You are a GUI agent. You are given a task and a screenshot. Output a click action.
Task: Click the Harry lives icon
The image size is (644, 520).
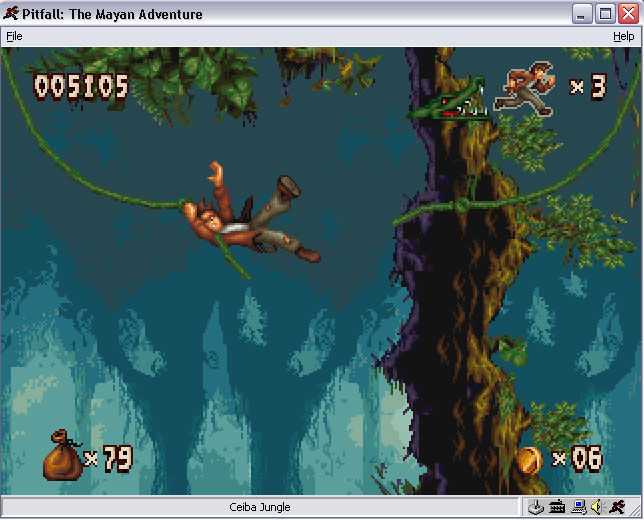click(x=529, y=88)
